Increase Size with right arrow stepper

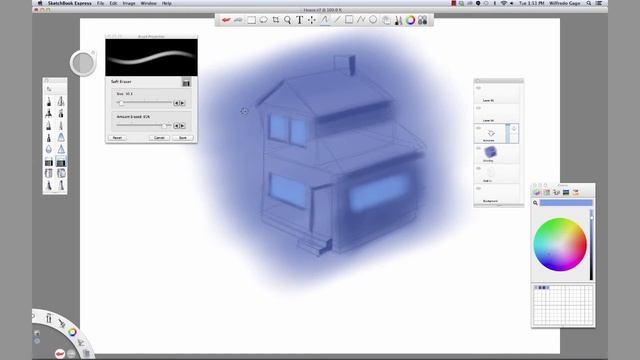(x=182, y=103)
